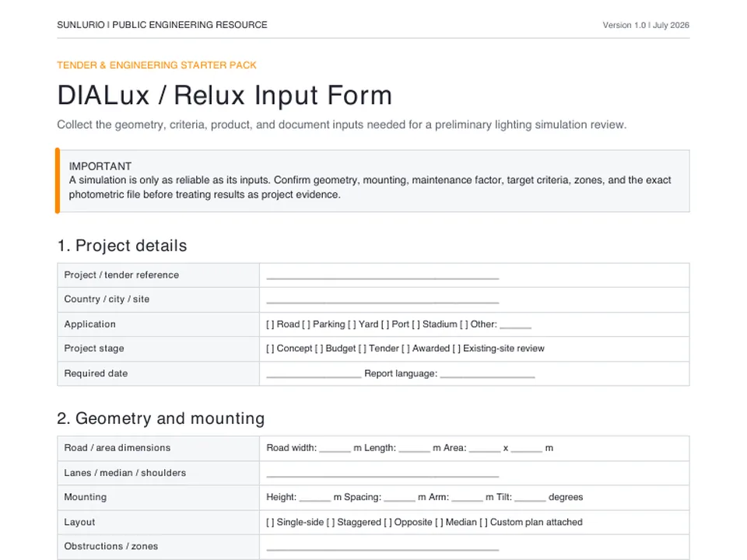
Task: Click the second Area dimension blank after x
Action: coord(527,450)
